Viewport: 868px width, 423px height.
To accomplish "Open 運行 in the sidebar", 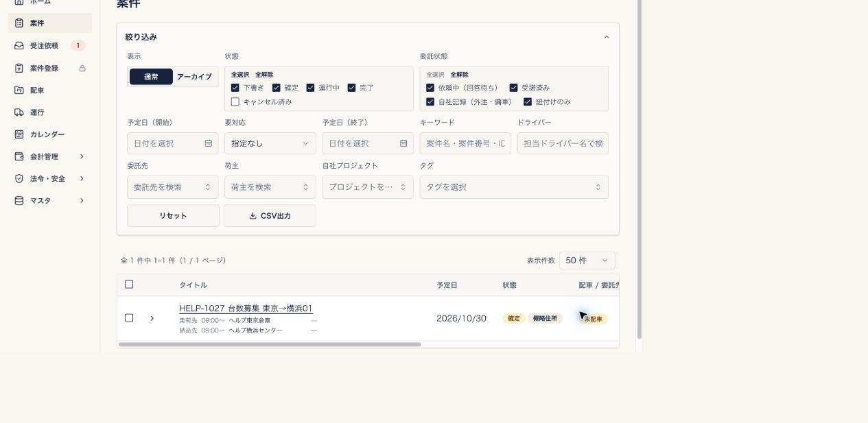I will point(49,112).
